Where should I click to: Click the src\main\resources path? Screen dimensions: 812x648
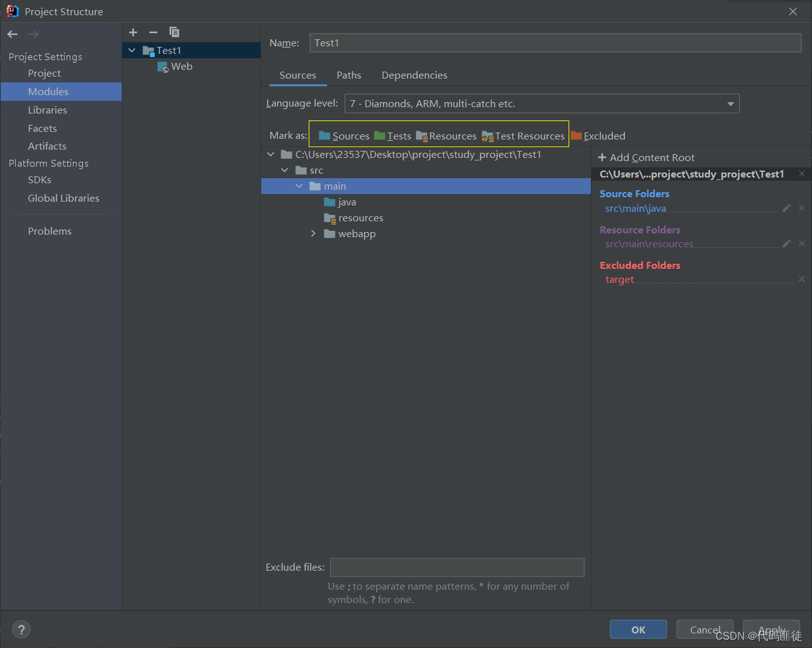(649, 243)
